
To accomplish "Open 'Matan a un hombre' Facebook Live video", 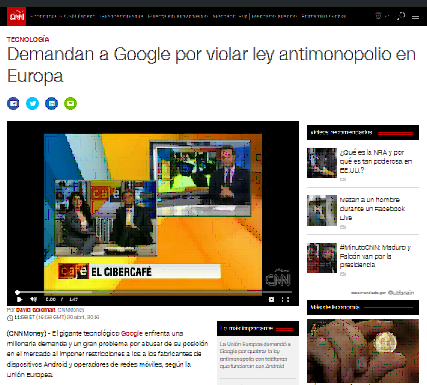I will 372,209.
